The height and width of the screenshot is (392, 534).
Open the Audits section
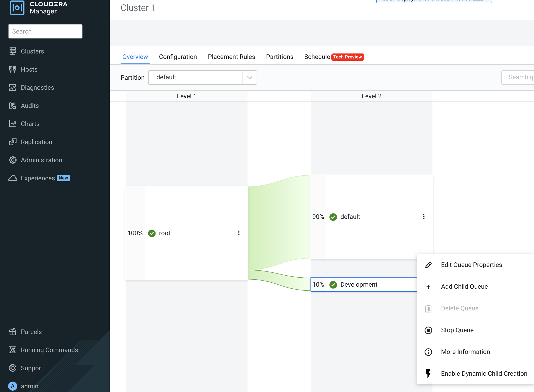point(30,106)
